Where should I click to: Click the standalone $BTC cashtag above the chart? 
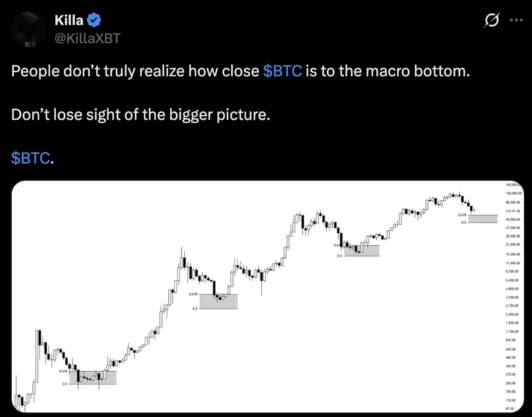(30, 158)
